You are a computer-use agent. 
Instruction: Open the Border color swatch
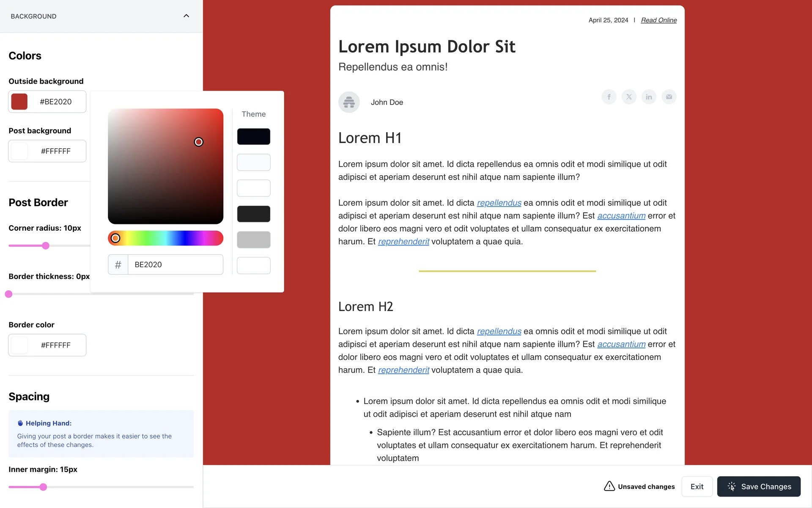tap(19, 345)
